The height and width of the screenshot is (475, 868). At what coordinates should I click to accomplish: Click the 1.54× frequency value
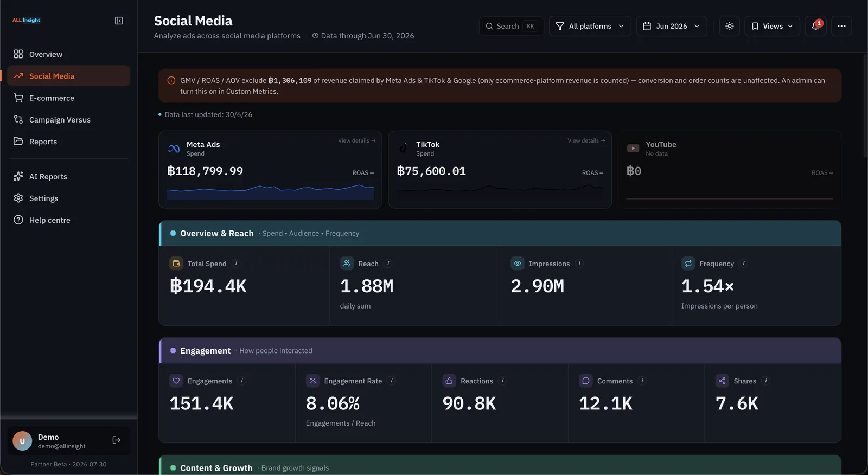(x=707, y=286)
